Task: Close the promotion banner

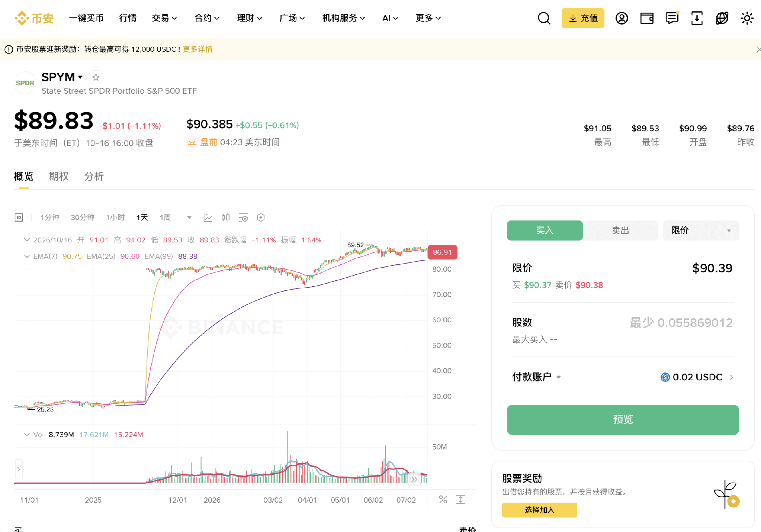Action: (x=758, y=49)
